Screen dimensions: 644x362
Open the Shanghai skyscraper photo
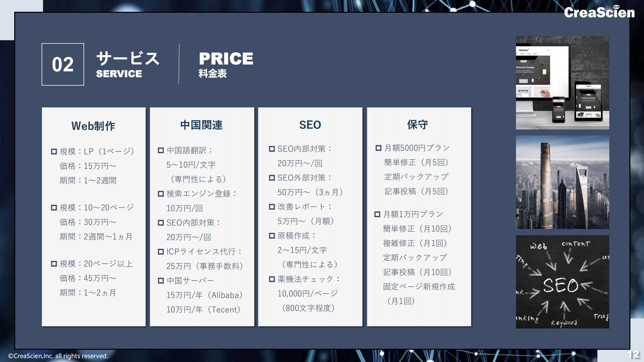click(562, 182)
